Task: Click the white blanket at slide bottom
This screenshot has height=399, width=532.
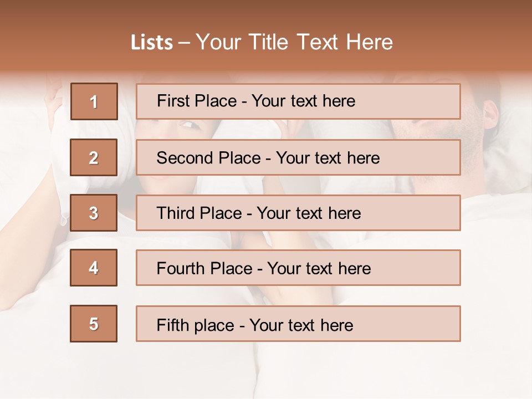Action: click(x=266, y=371)
